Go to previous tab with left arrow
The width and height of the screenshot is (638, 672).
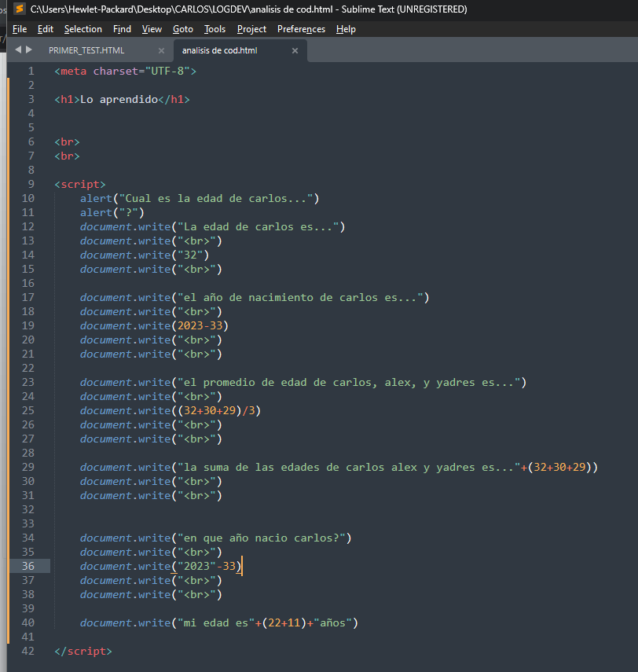click(18, 50)
